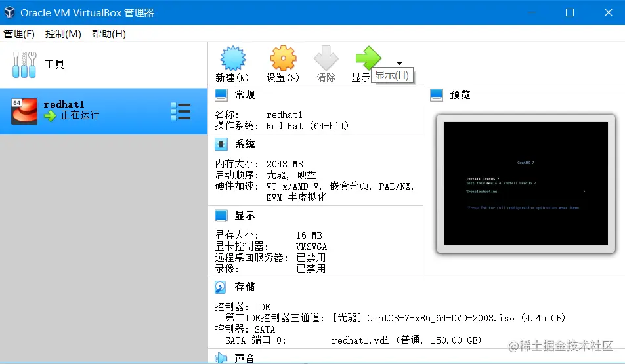Click the System (系统) chip icon
625x364 pixels.
point(221,144)
